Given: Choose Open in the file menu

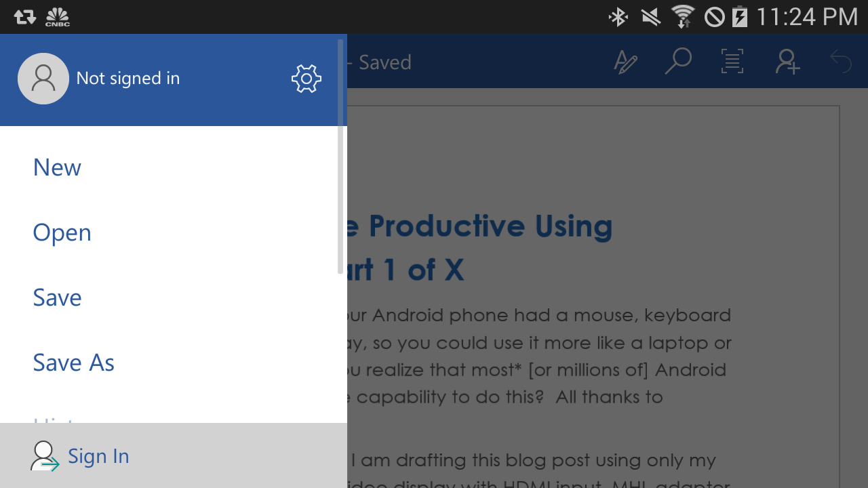Looking at the screenshot, I should coord(62,232).
